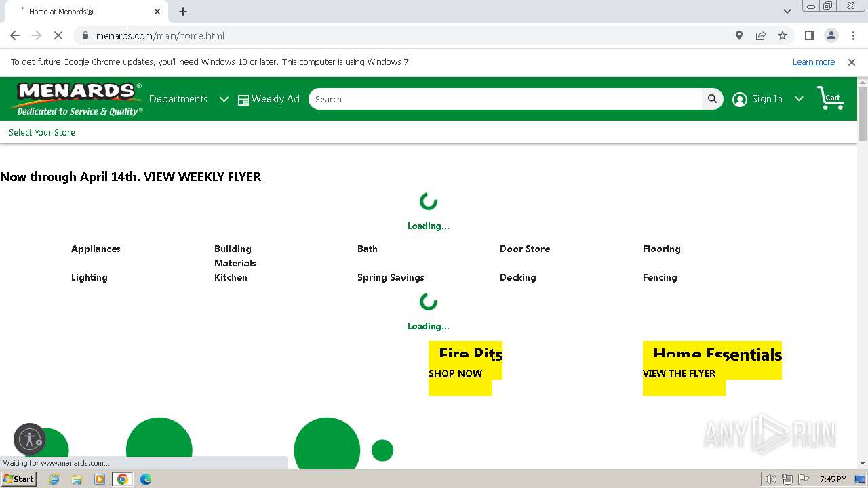Open a new browser tab

[x=183, y=12]
